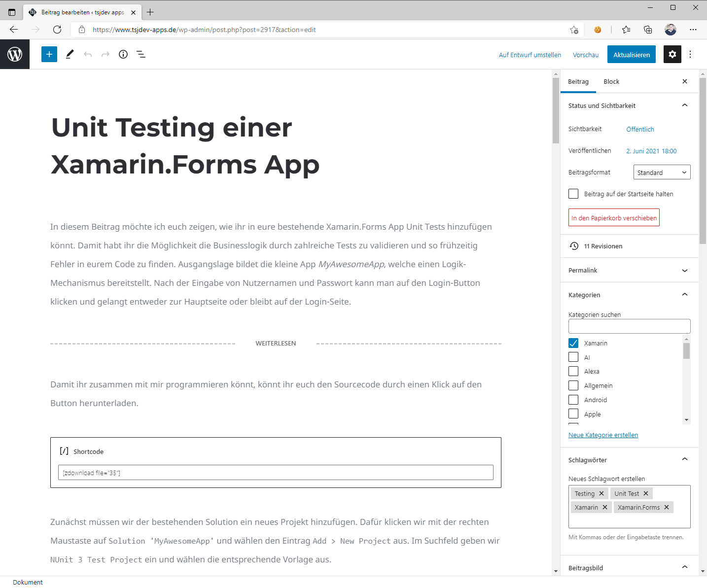Uncheck the Xamarin category checkbox
The height and width of the screenshot is (588, 707).
(x=573, y=343)
